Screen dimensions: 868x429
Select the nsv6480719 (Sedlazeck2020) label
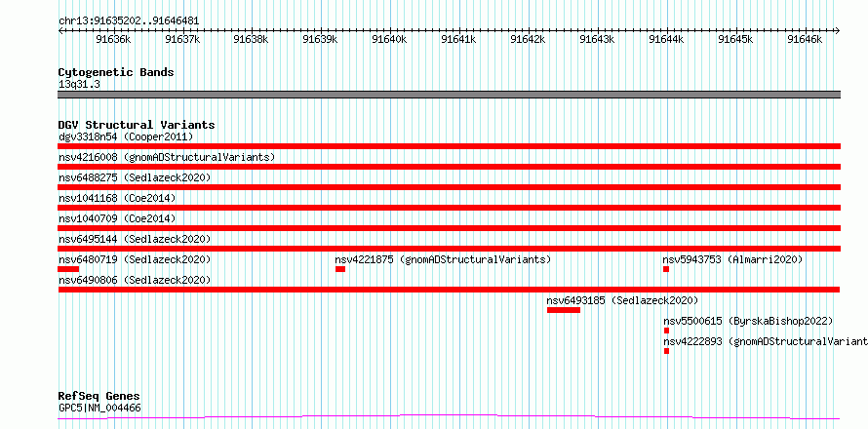[x=135, y=259]
